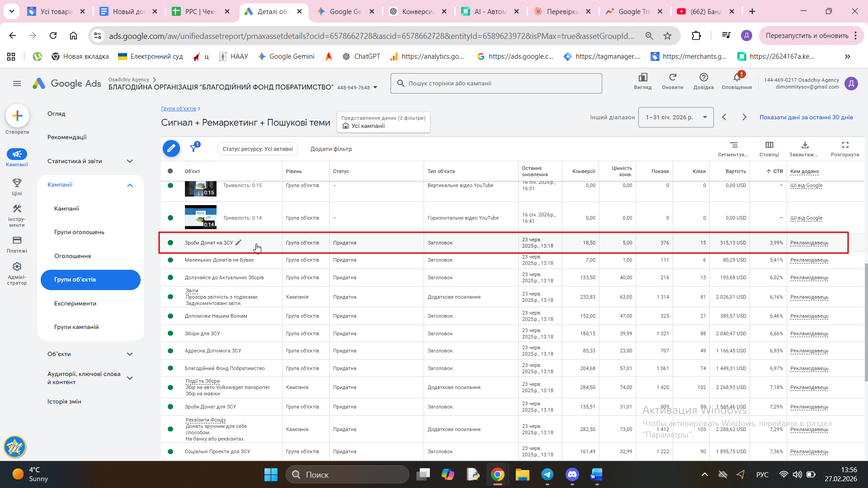This screenshot has width=868, height=488.
Task: Expand table with the fullscreen icon
Action: (844, 145)
